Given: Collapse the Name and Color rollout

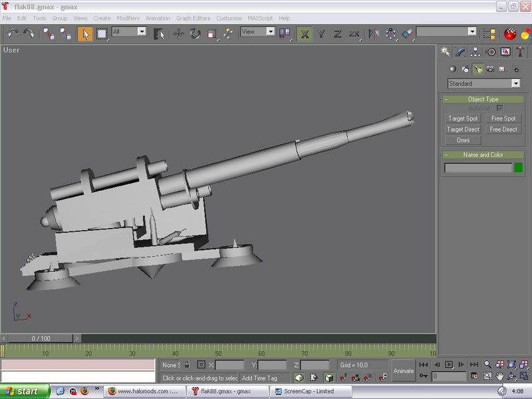Looking at the screenshot, I should tap(483, 155).
